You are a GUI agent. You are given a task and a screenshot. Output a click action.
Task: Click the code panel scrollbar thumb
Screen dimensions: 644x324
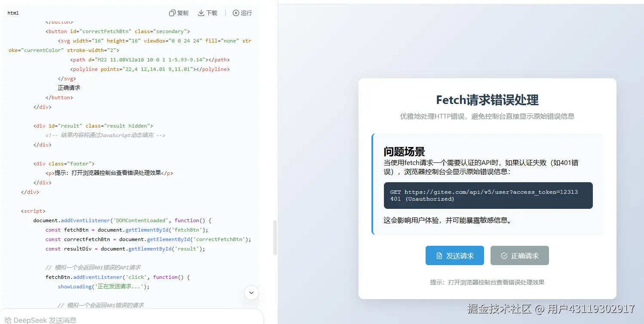click(274, 238)
